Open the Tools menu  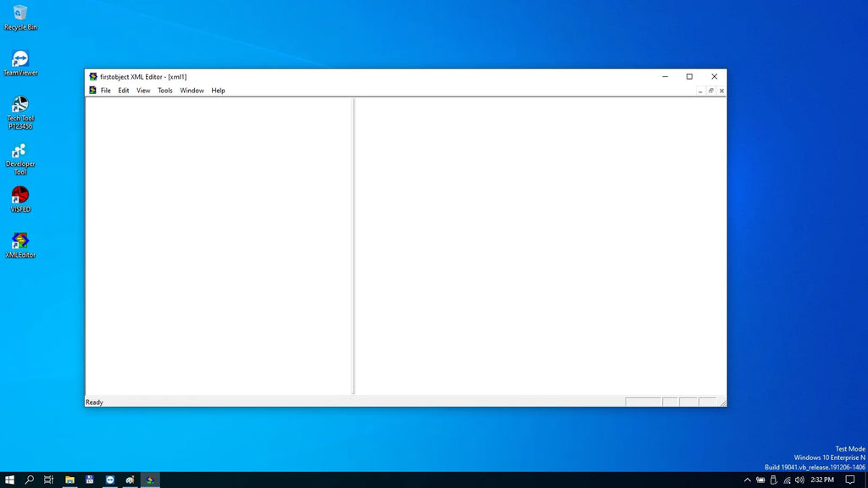165,91
